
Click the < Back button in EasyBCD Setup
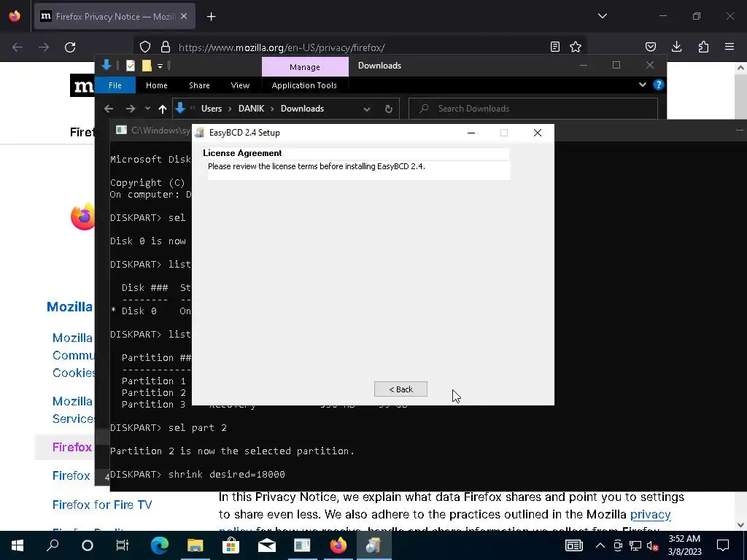pyautogui.click(x=400, y=389)
